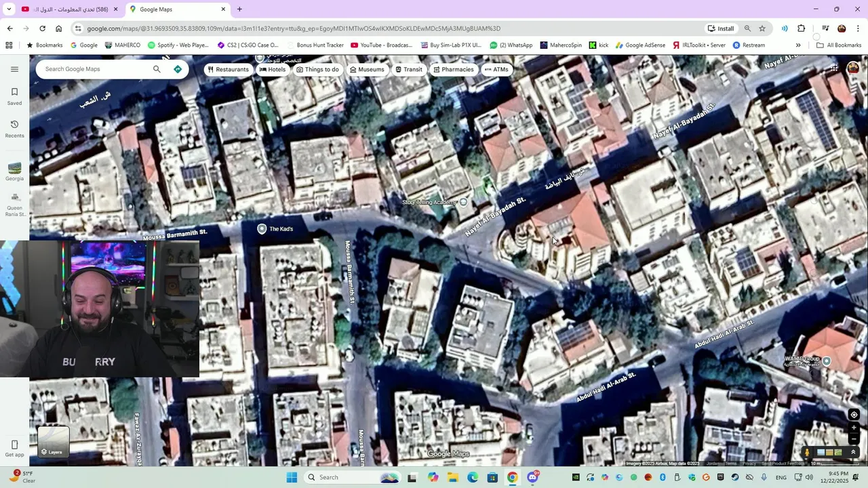Open the browser Extensions menu
Screen dimensions: 868x488
click(x=802, y=28)
